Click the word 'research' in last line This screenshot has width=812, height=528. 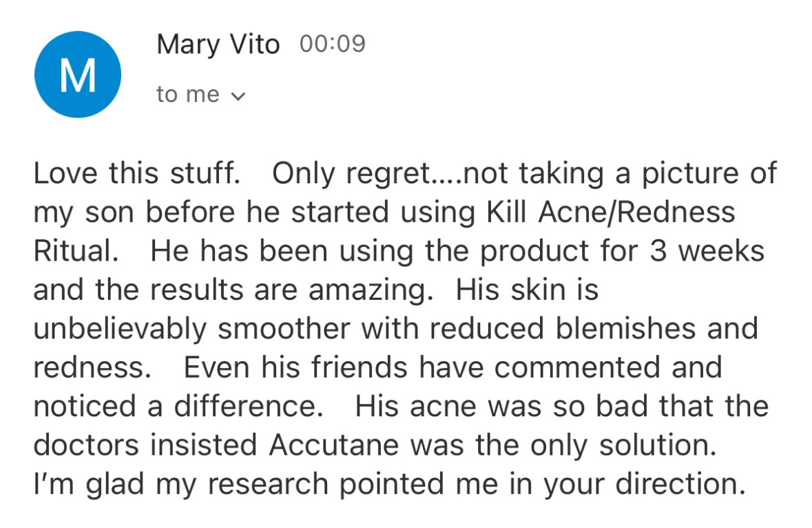pos(268,484)
